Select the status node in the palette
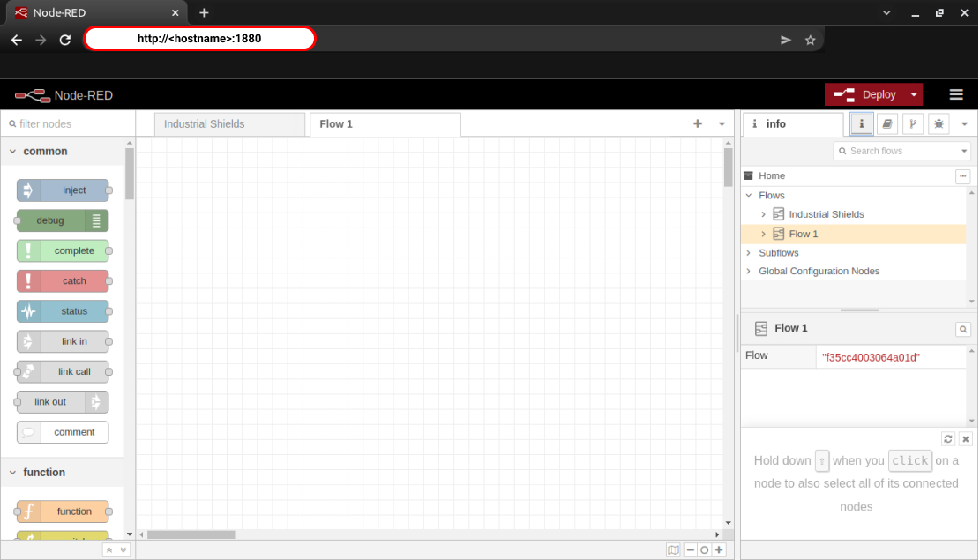This screenshot has width=980, height=560. coord(64,311)
